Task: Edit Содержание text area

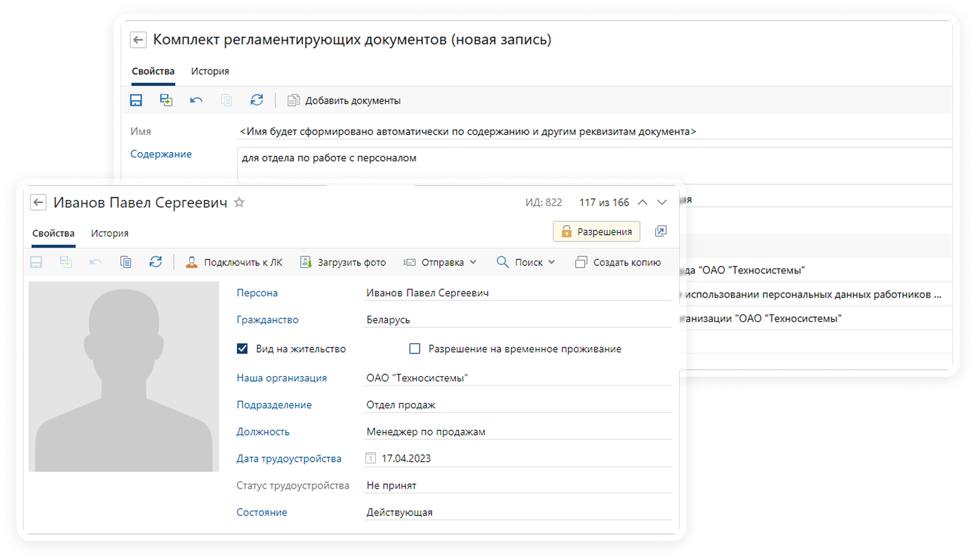Action: [595, 166]
